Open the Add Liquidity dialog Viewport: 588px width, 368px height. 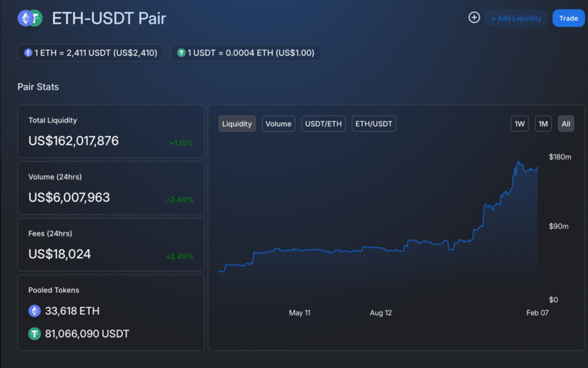tap(516, 18)
